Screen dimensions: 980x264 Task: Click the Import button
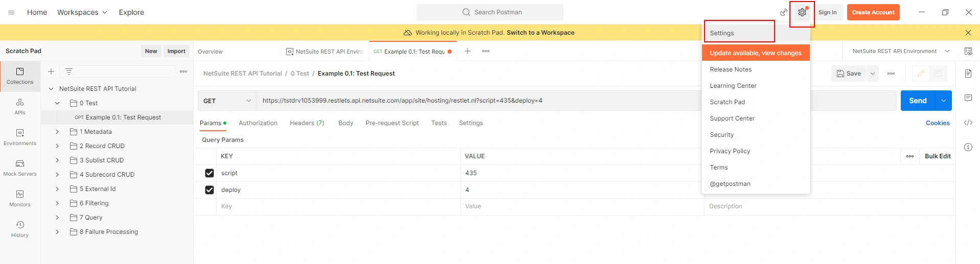tap(176, 51)
